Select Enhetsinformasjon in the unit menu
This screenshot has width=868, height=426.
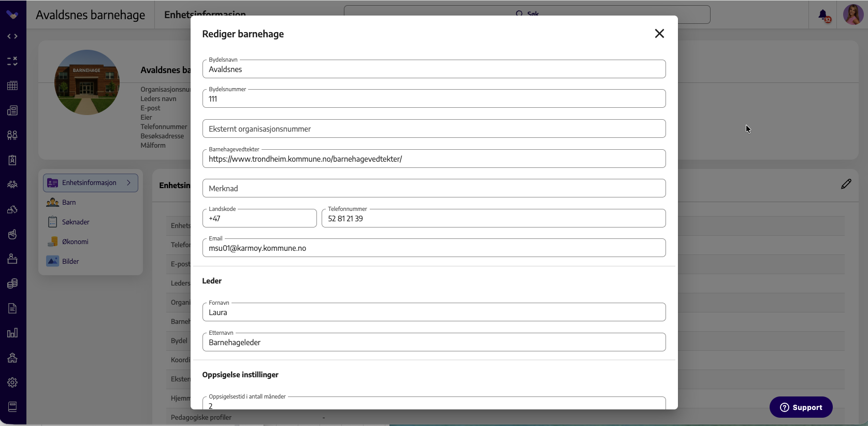[91, 183]
